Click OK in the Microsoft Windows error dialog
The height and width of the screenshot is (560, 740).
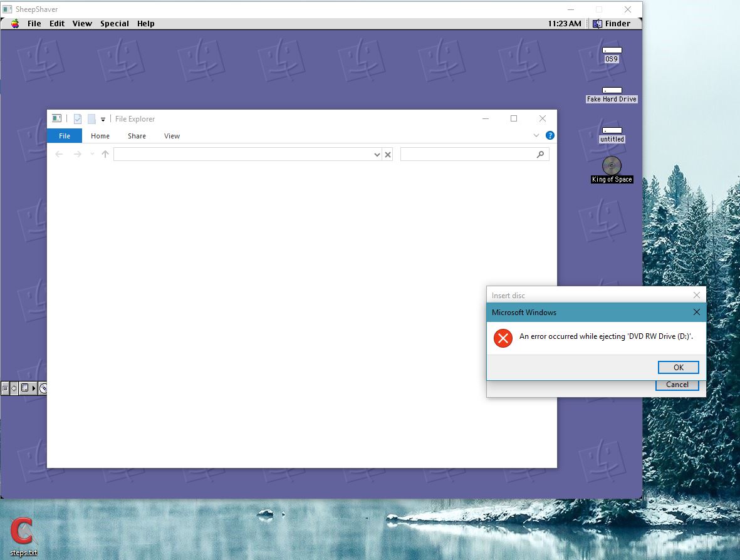coord(678,368)
